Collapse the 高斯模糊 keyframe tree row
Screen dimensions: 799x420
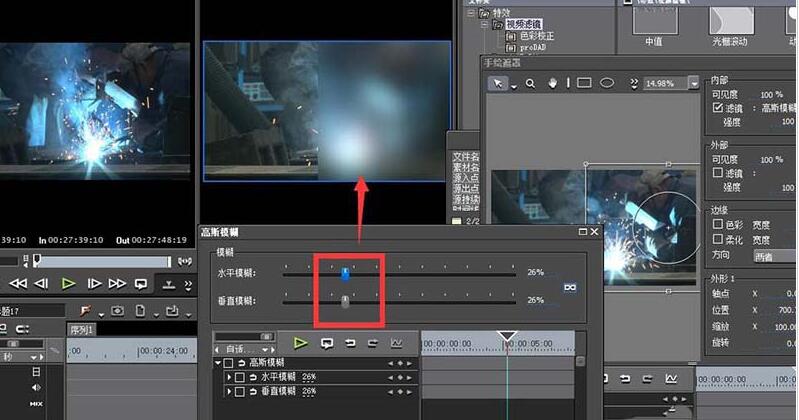(218, 363)
